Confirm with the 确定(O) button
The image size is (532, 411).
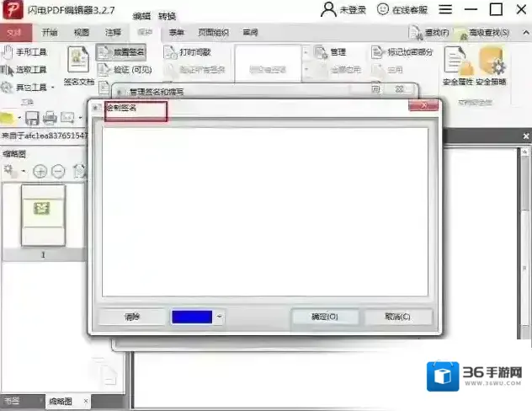point(325,317)
